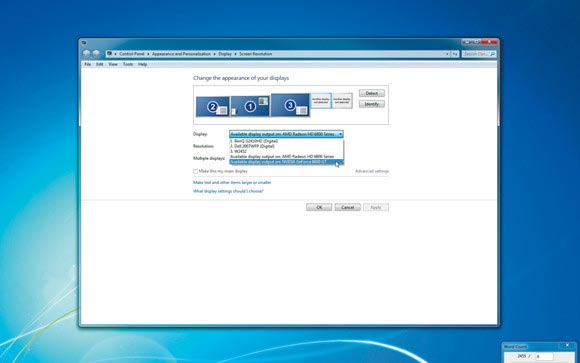Click Appearance and Personalization breadcrumb
The width and height of the screenshot is (580, 363).
pos(181,54)
